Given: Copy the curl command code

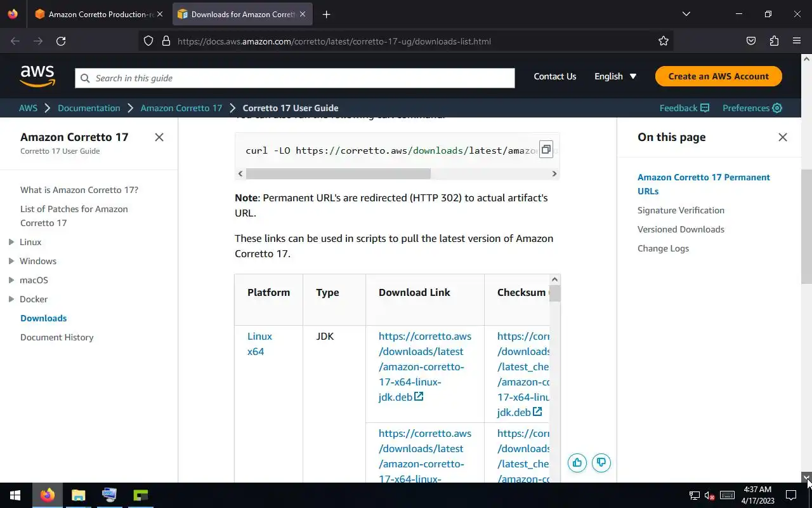Looking at the screenshot, I should (546, 150).
